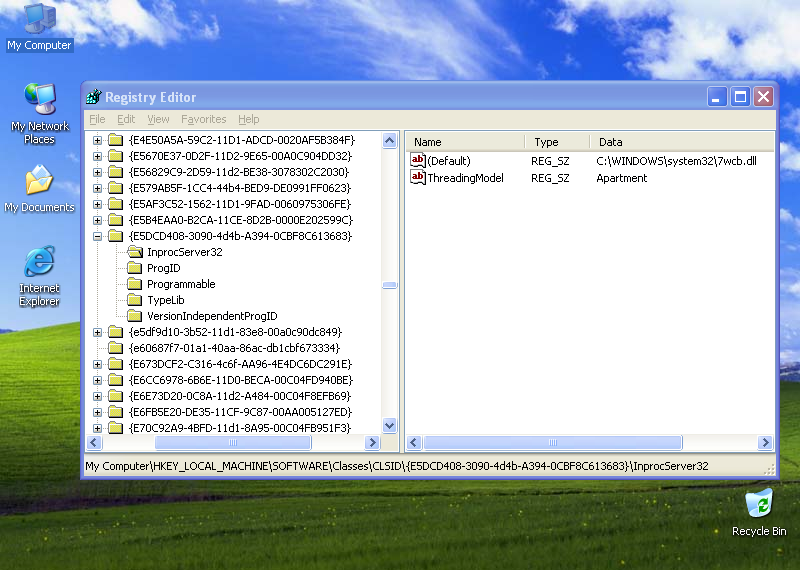Image resolution: width=800 pixels, height=570 pixels.
Task: Select the VersionIndependentProgID subkey
Action: pos(212,316)
